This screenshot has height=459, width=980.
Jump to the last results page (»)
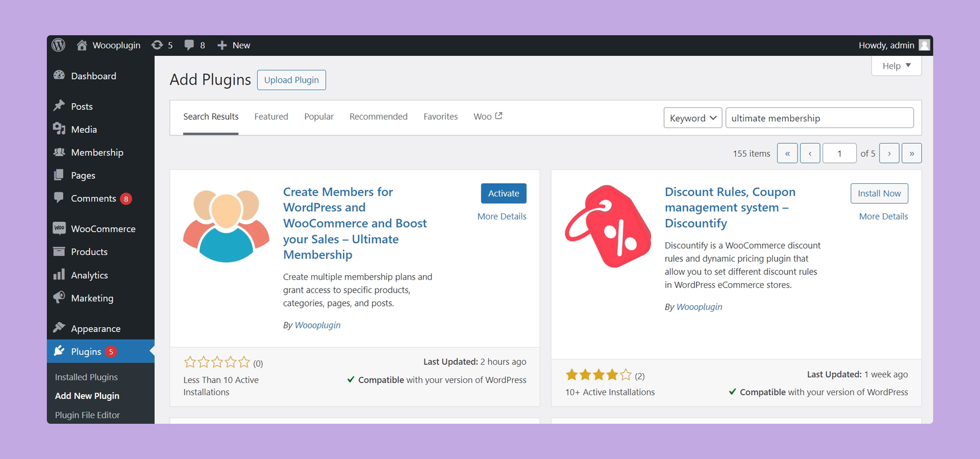coord(911,153)
